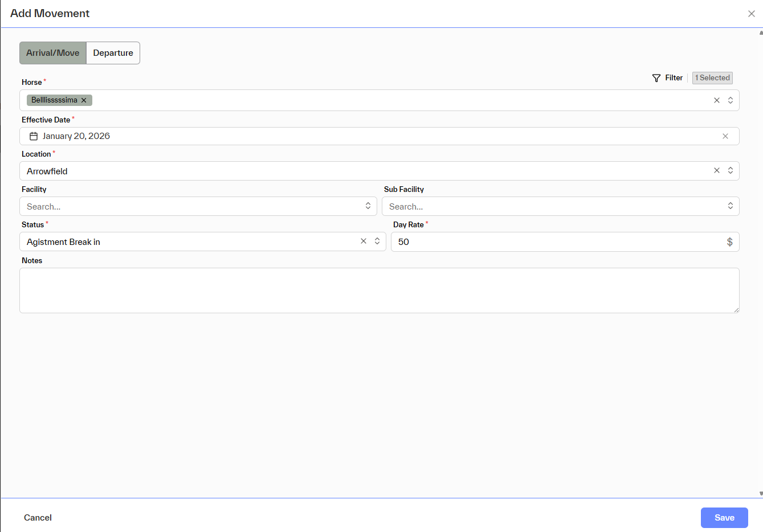
Task: Open the Location dropdown chevron
Action: coord(731,170)
